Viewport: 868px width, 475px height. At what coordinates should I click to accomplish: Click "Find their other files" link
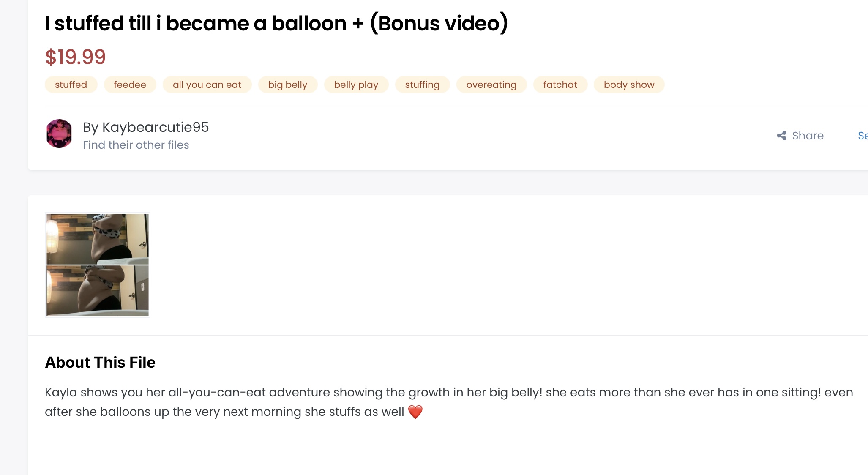pos(136,145)
